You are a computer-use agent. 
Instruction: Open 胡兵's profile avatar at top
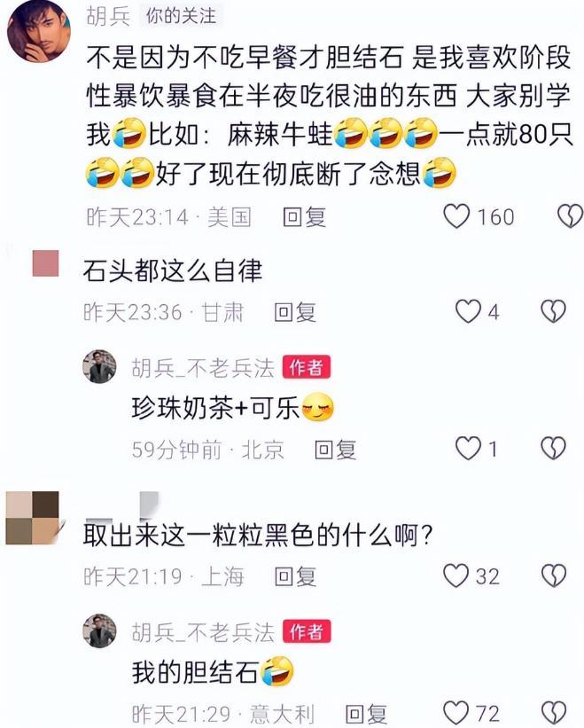(39, 31)
